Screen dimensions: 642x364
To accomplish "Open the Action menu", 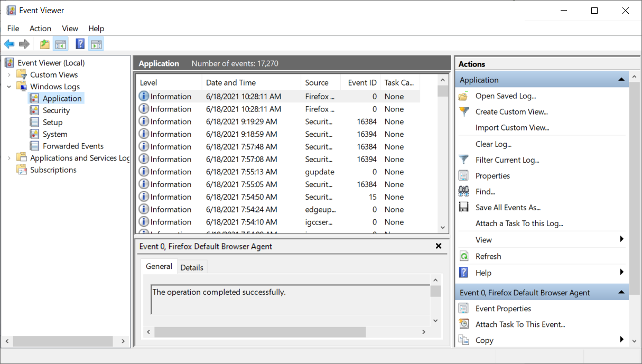I will [40, 29].
